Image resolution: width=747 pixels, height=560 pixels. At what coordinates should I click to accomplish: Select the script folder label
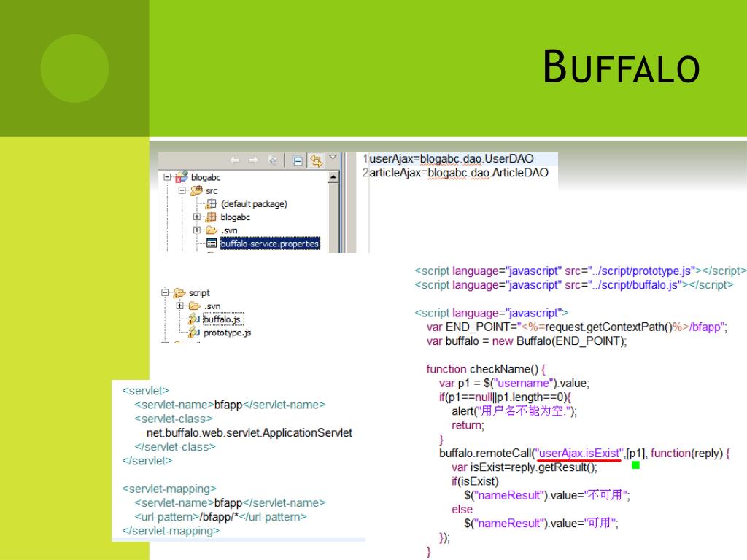click(x=199, y=293)
